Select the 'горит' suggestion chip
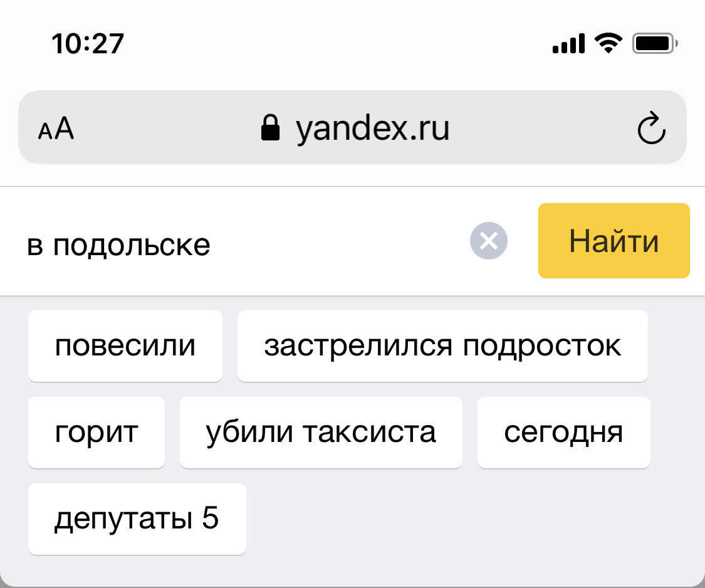The width and height of the screenshot is (705, 588). 97,433
